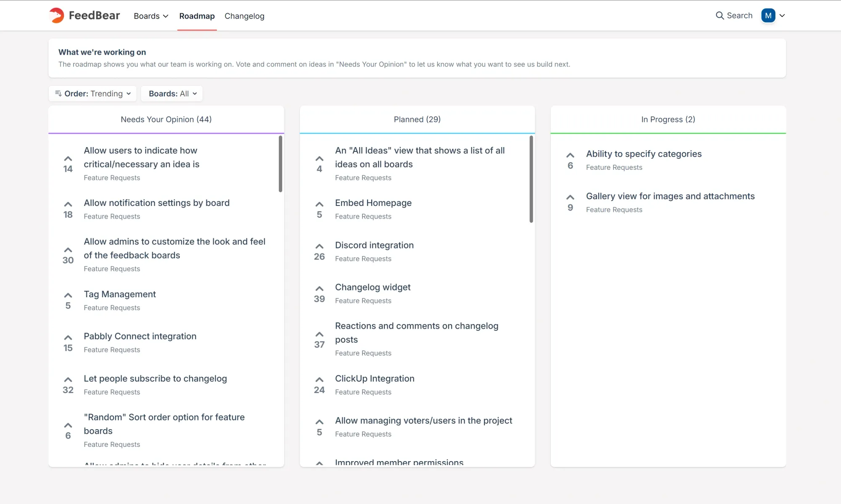Image resolution: width=841 pixels, height=504 pixels.
Task: Click the sort order icon next to Order
Action: [x=58, y=93]
